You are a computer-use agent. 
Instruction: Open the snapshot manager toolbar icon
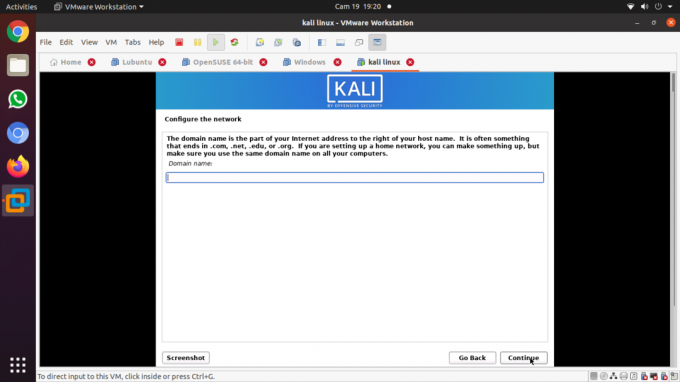[x=297, y=42]
